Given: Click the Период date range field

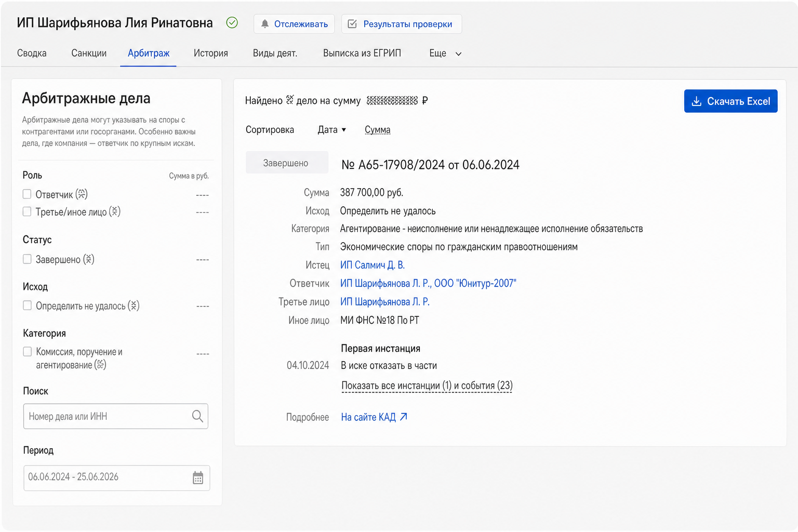Looking at the screenshot, I should [117, 478].
